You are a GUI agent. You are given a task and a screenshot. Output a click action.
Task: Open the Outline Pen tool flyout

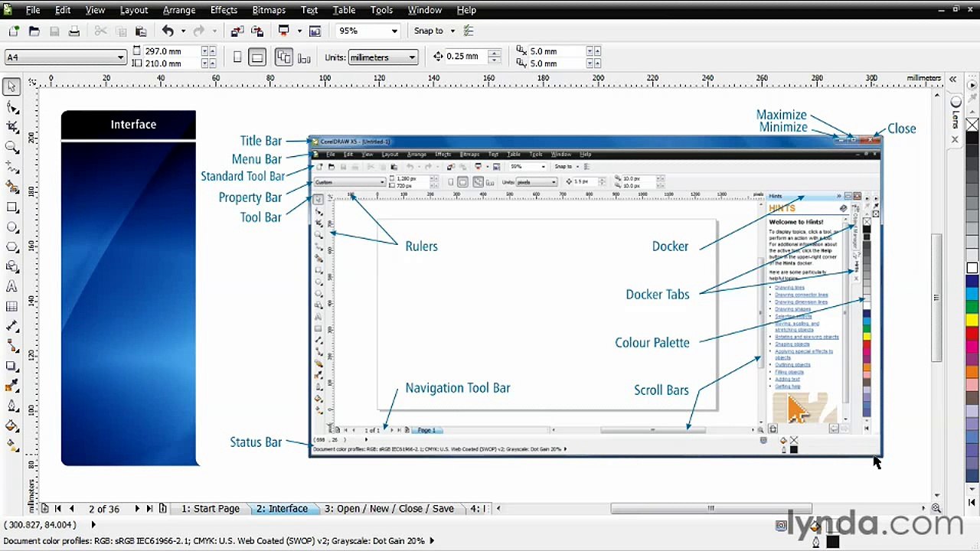tap(12, 406)
